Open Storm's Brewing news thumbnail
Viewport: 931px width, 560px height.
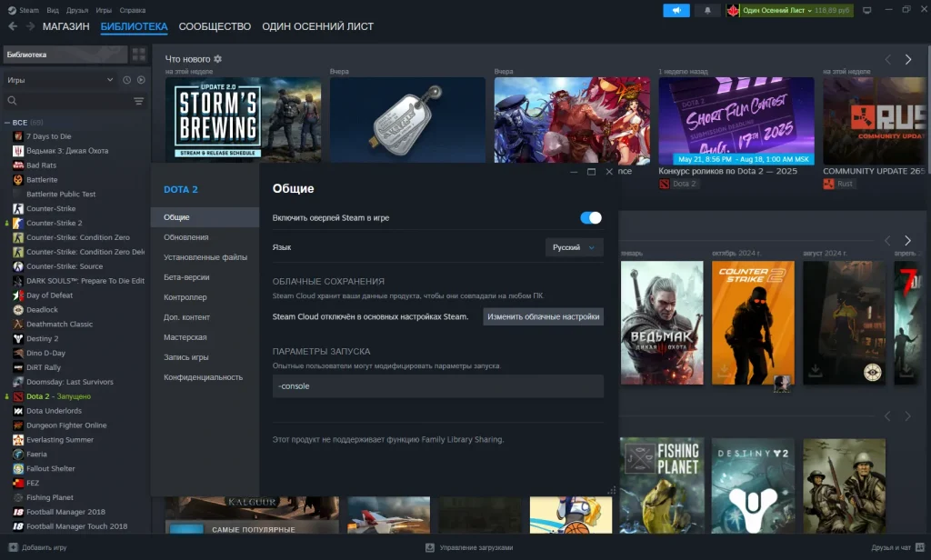[x=244, y=119]
